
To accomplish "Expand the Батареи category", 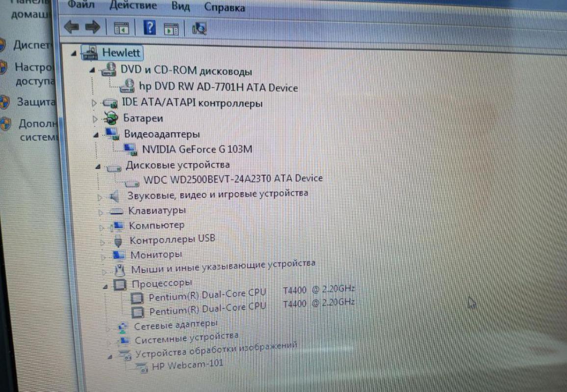I will tap(95, 119).
